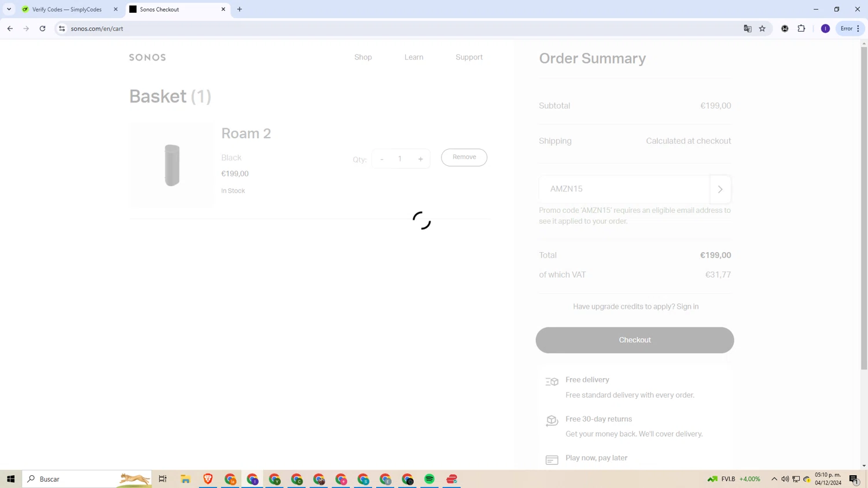This screenshot has height=488, width=868.
Task: Show hidden system tray icons
Action: click(x=774, y=479)
